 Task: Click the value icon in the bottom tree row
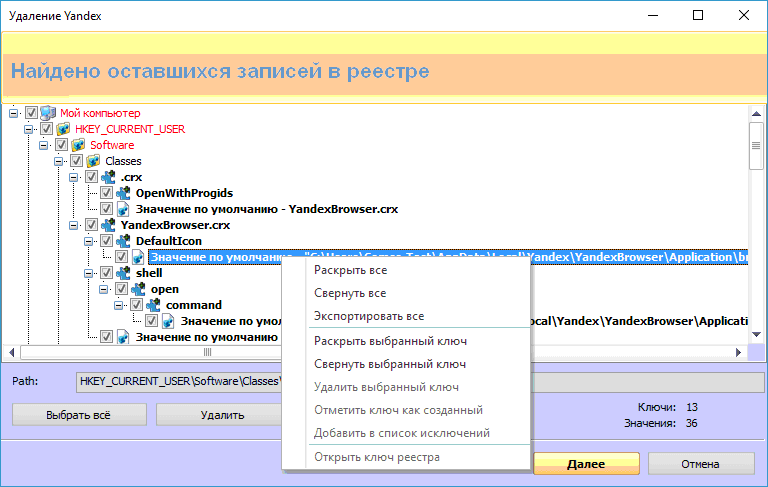tap(123, 337)
